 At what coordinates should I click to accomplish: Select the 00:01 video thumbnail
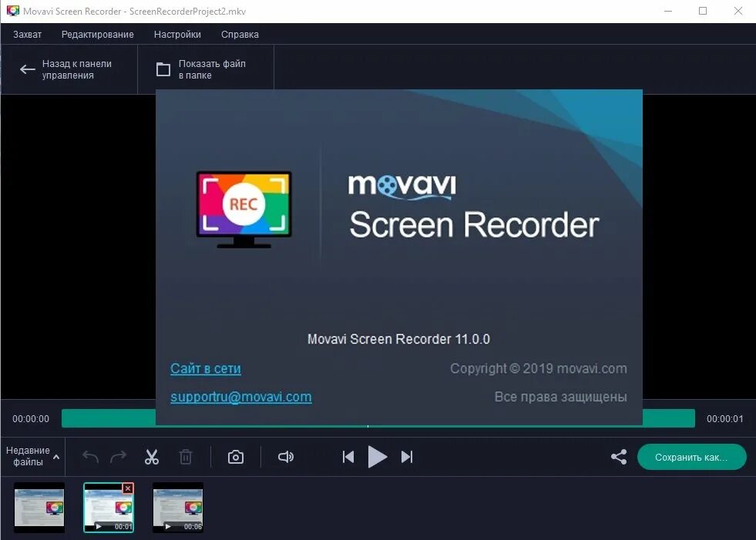click(x=109, y=507)
